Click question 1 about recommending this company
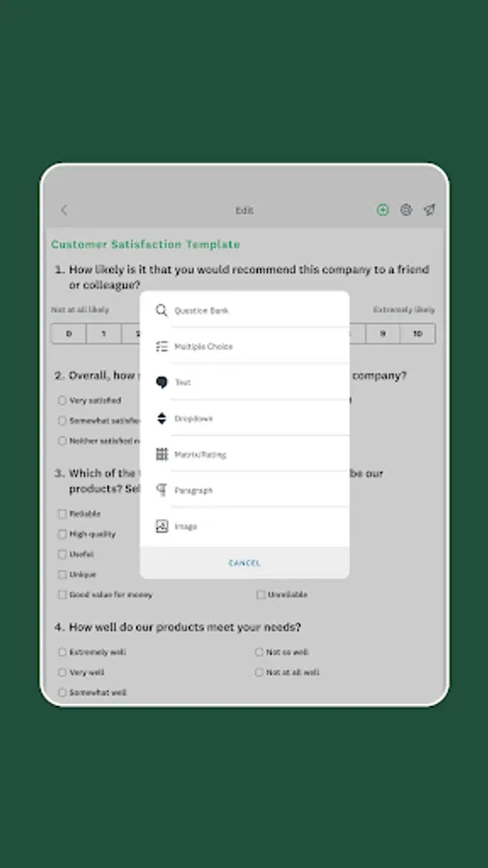Image resolution: width=488 pixels, height=868 pixels. click(242, 278)
